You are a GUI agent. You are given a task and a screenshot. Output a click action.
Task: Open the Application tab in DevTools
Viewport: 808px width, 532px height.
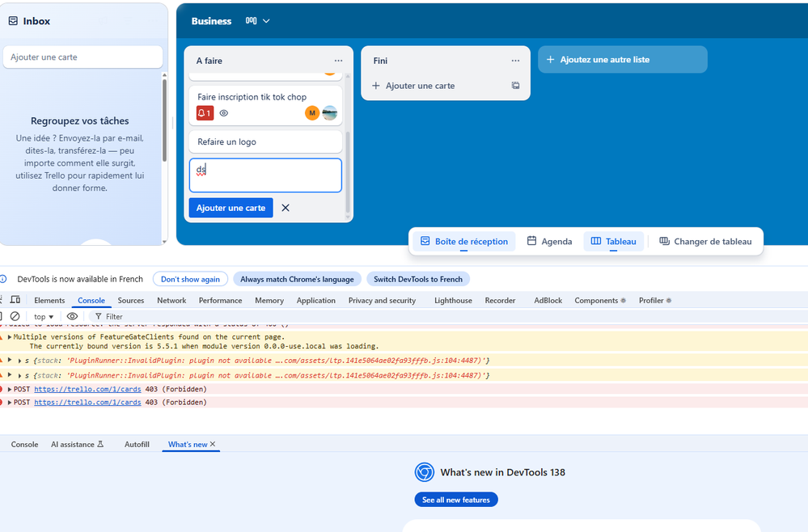(x=316, y=300)
